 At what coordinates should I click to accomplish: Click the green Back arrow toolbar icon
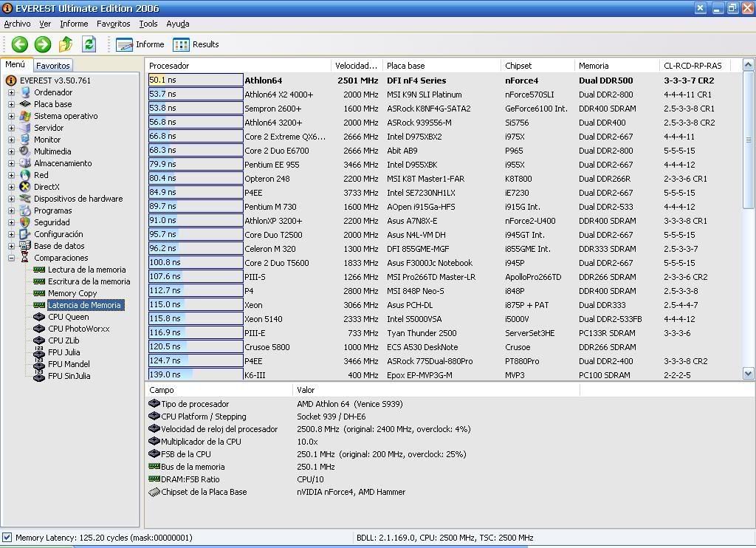tap(20, 44)
